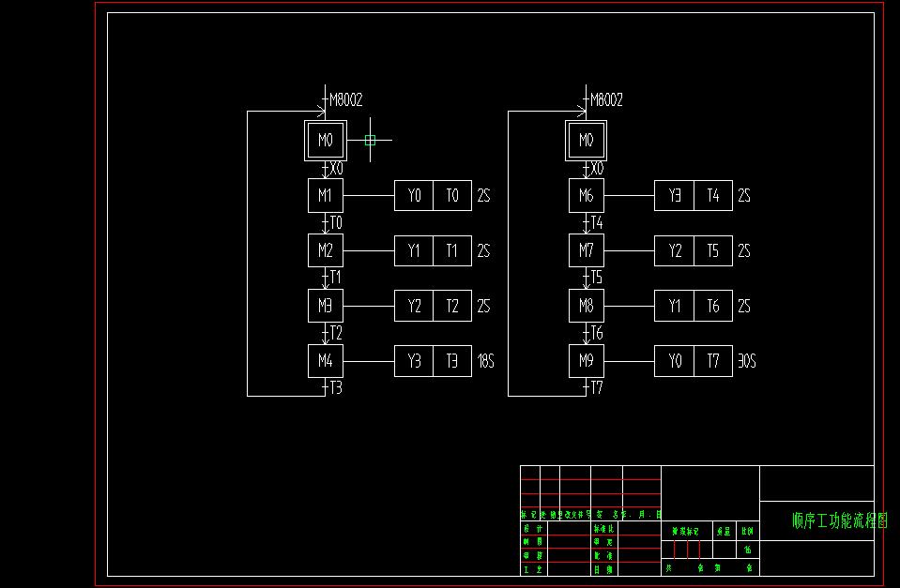The width and height of the screenshot is (900, 588).
Task: Select transition label T6 between M8 and M9
Action: point(597,333)
